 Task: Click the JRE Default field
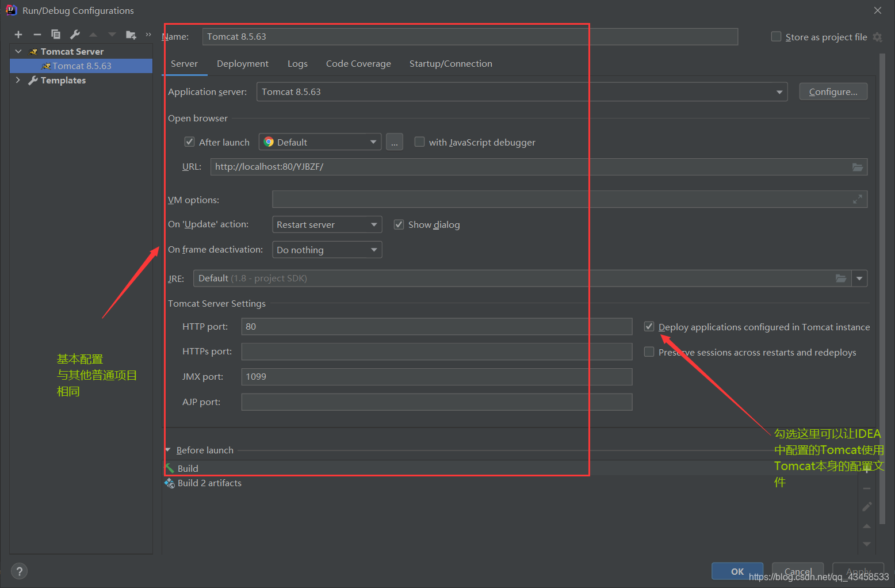[x=522, y=278]
